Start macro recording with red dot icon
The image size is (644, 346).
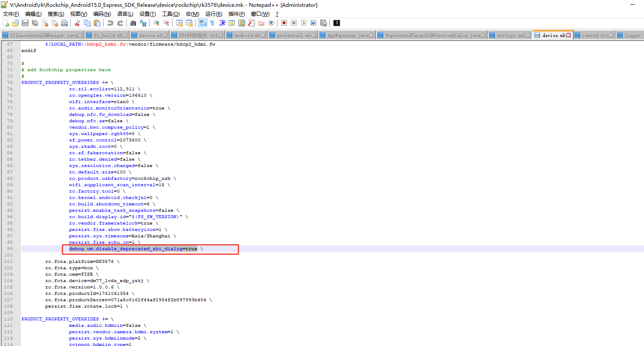point(284,23)
